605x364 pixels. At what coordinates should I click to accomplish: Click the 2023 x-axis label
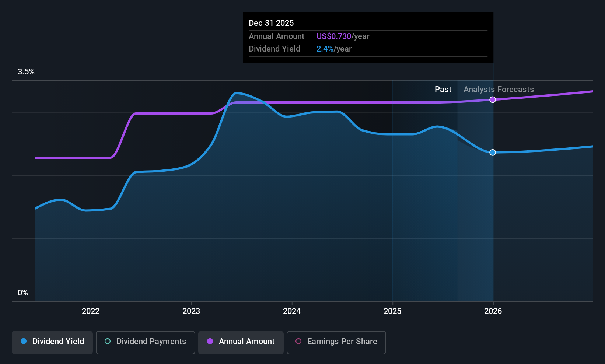tap(191, 311)
